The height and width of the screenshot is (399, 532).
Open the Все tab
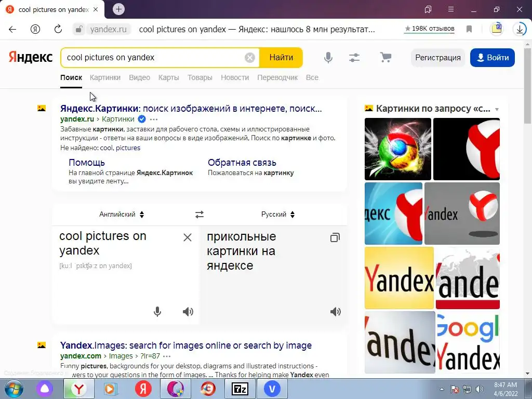[x=312, y=77]
